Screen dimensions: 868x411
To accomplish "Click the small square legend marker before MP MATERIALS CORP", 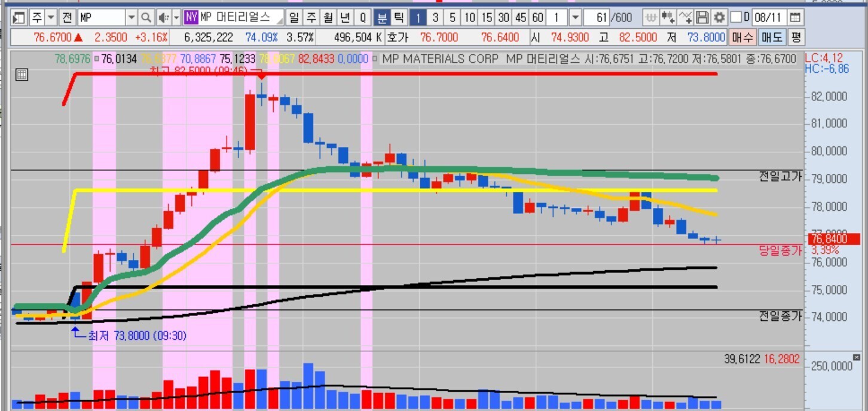I will click(375, 59).
